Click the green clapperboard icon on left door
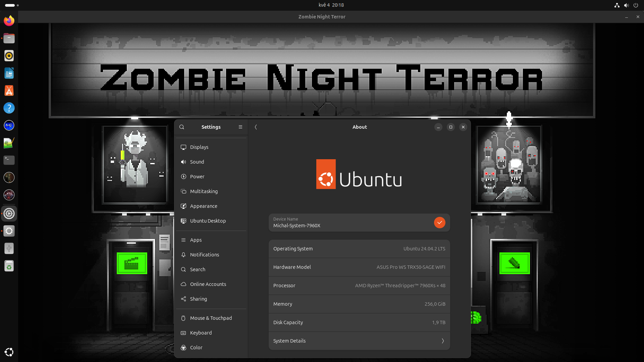644x362 pixels. pyautogui.click(x=132, y=263)
